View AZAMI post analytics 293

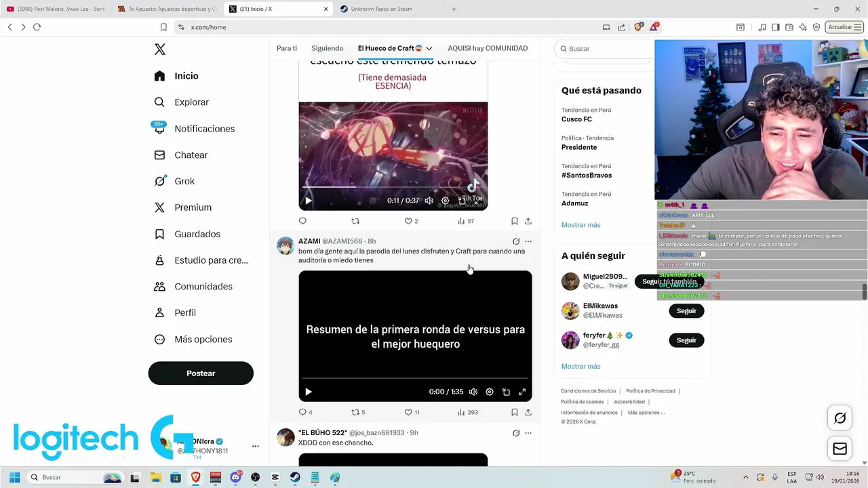pos(467,412)
